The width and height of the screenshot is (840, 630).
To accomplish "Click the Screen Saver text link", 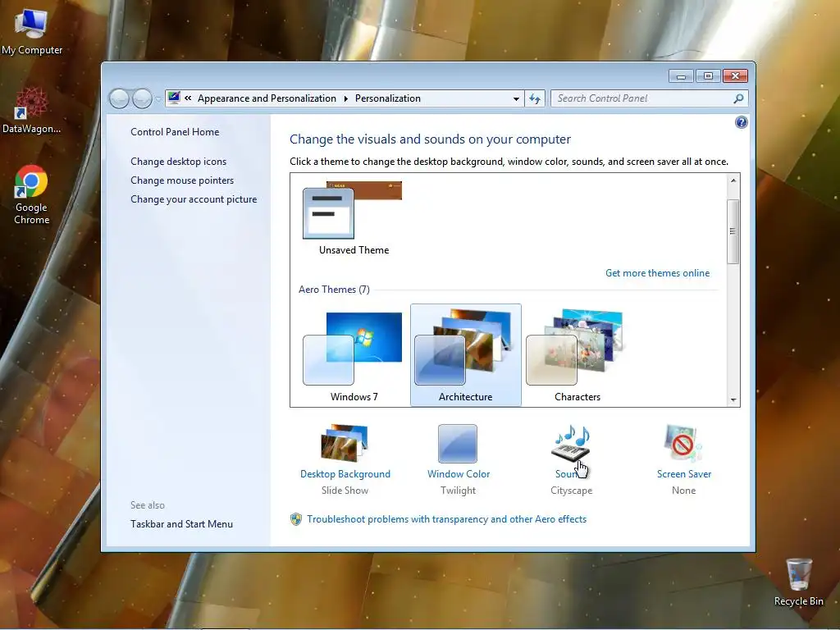I will pyautogui.click(x=684, y=474).
